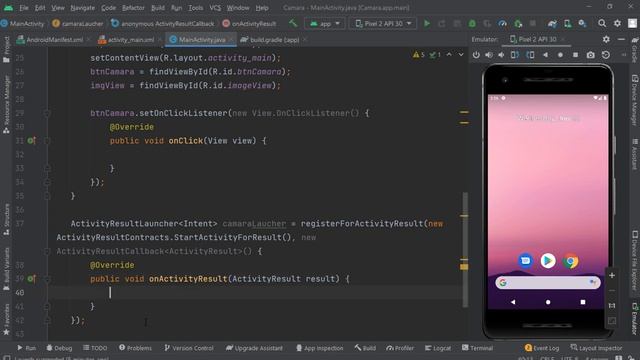The height and width of the screenshot is (360, 640).
Task: Start debugging with the green bug icon
Action: coord(472,24)
